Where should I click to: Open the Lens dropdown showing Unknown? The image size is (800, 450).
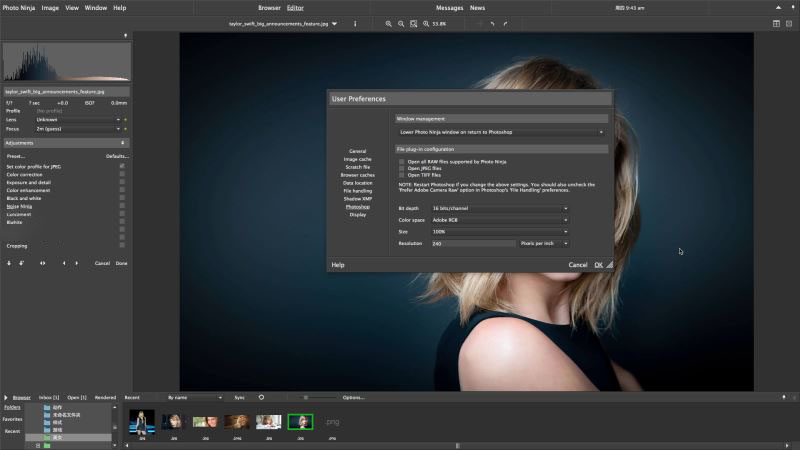(x=78, y=120)
